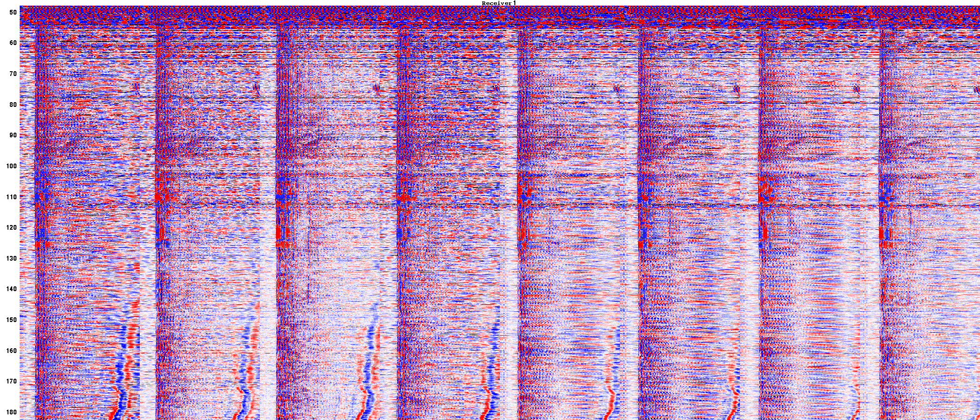This screenshot has height=420, width=980.
Task: Click the 60 axis tick label
Action: tap(13, 43)
